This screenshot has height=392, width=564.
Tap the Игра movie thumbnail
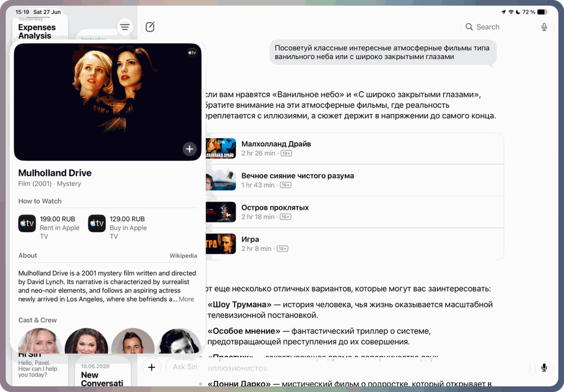(221, 244)
